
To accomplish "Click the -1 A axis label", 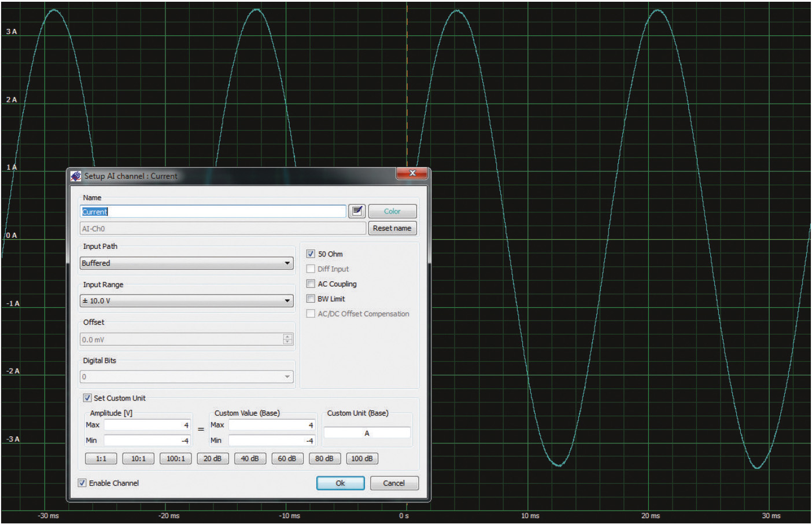I will (x=13, y=303).
